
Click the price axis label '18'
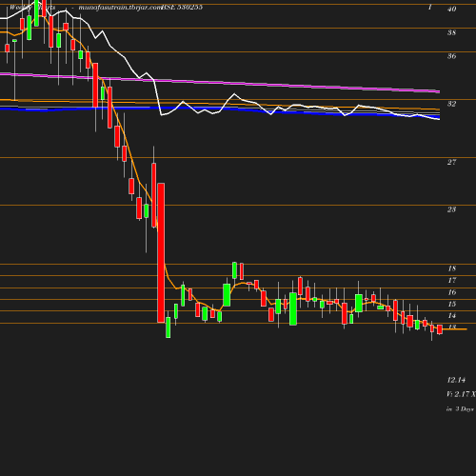coord(452,268)
